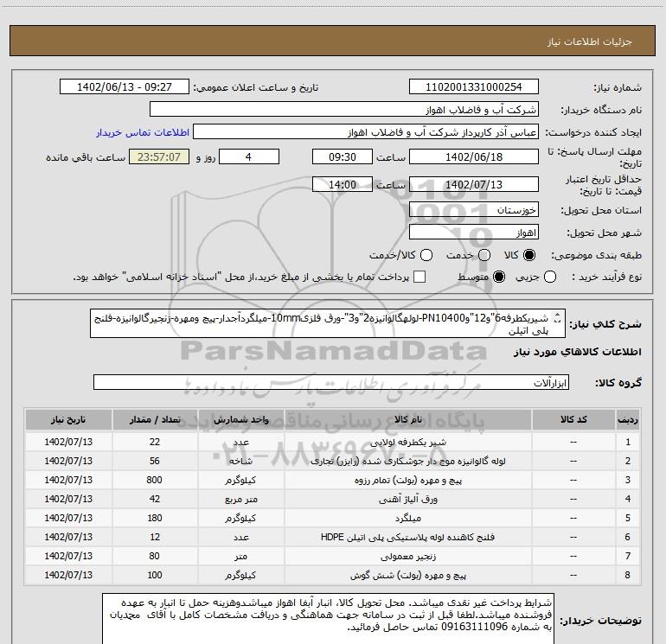Screen dimensions: 666x644
Task: Click the نام کالا column header
Action: [x=407, y=419]
